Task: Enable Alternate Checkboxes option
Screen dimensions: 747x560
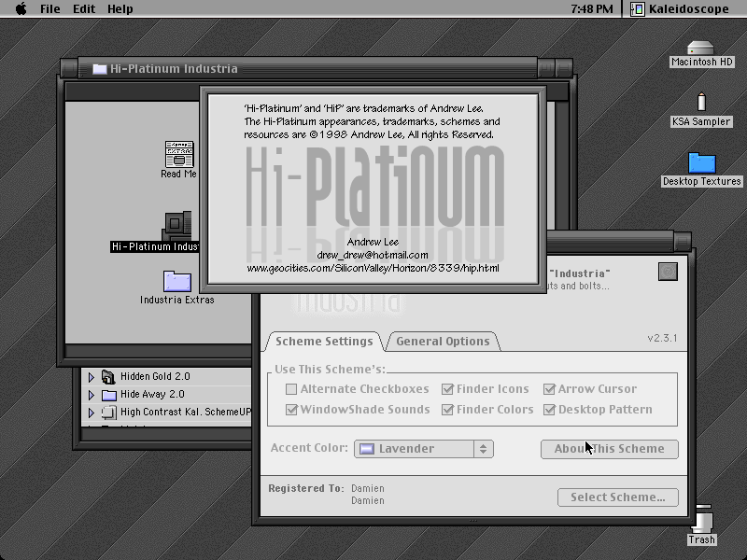Action: (x=291, y=389)
